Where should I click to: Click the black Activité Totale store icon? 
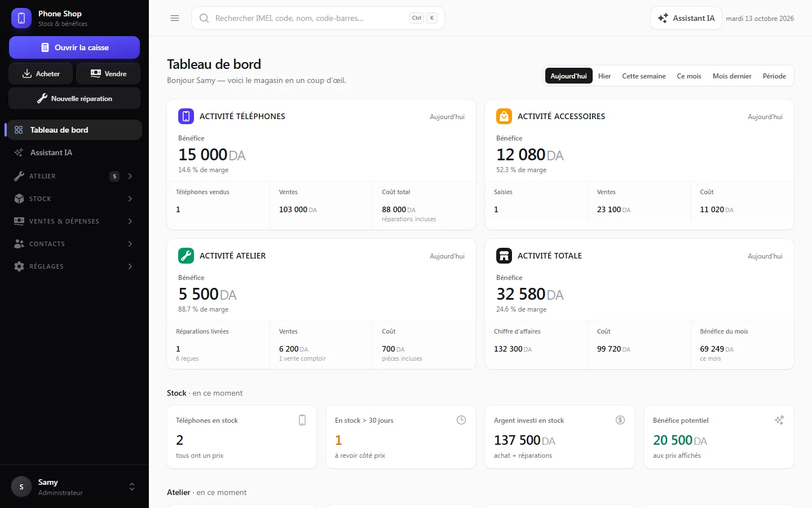click(x=504, y=256)
